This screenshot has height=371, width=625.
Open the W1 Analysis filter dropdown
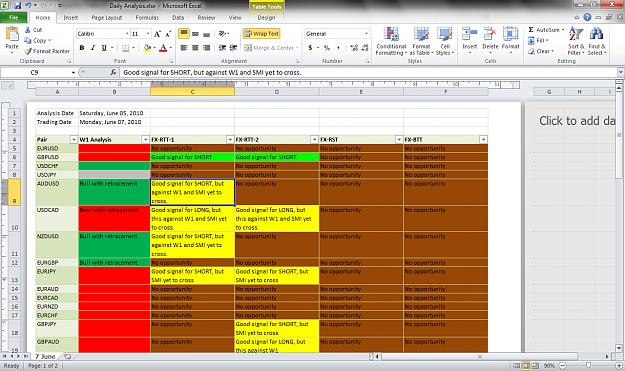(145, 139)
